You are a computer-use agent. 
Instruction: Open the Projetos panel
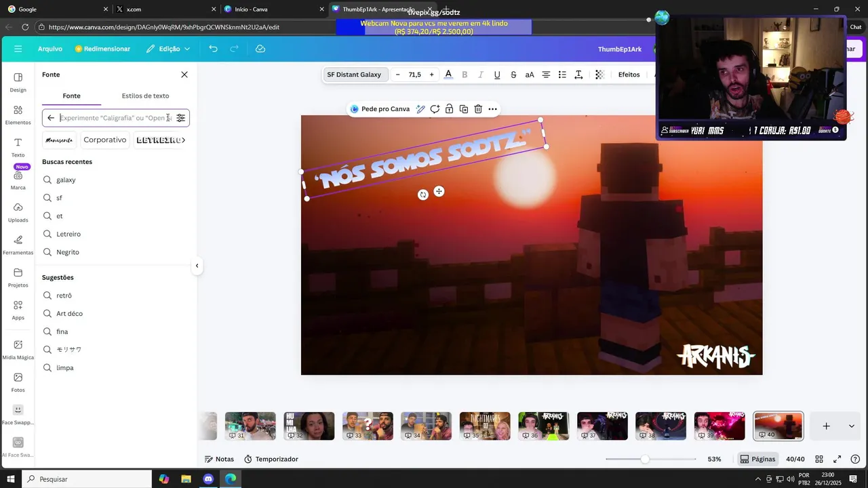click(x=18, y=277)
